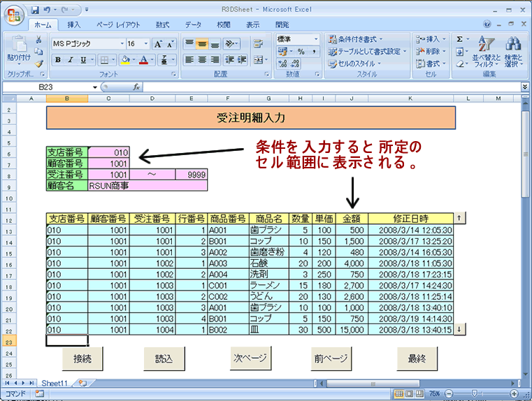Click the increase font size icon
The image size is (532, 401).
(x=158, y=43)
